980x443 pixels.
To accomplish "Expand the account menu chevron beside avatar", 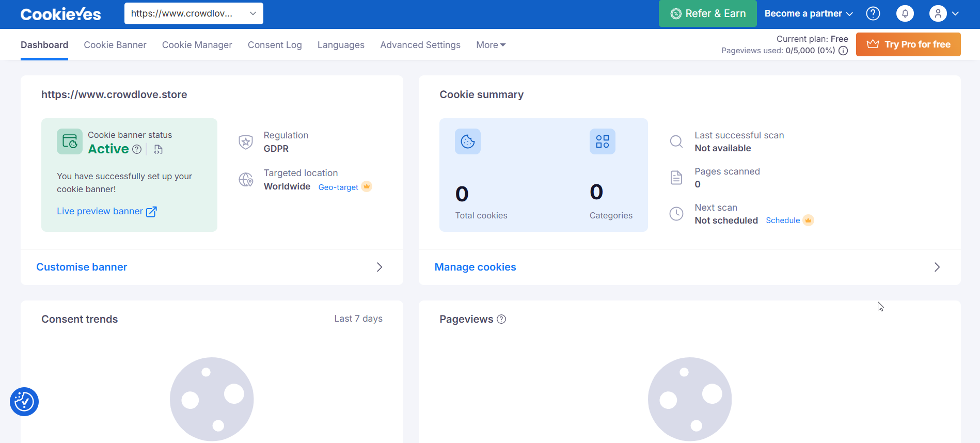I will tap(956, 13).
